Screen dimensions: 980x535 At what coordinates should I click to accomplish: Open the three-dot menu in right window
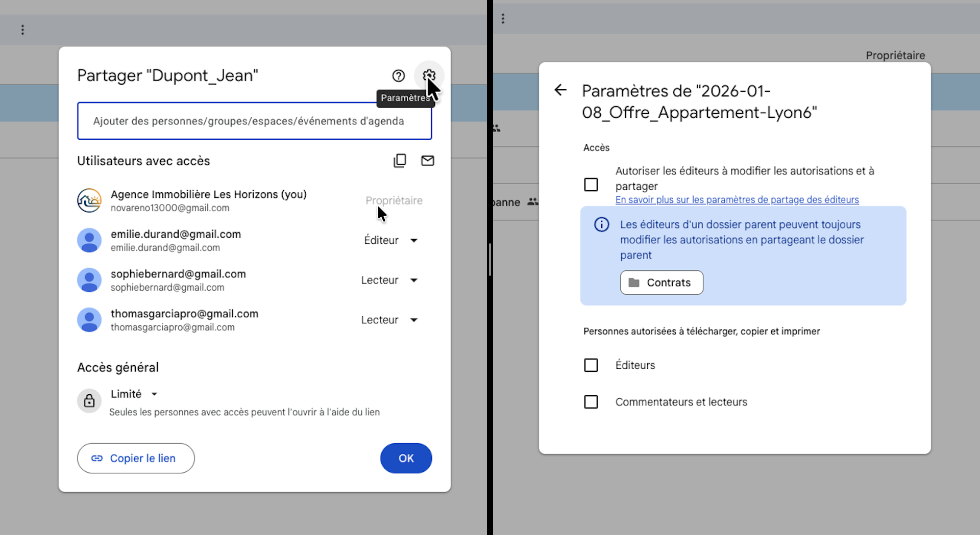[x=503, y=19]
